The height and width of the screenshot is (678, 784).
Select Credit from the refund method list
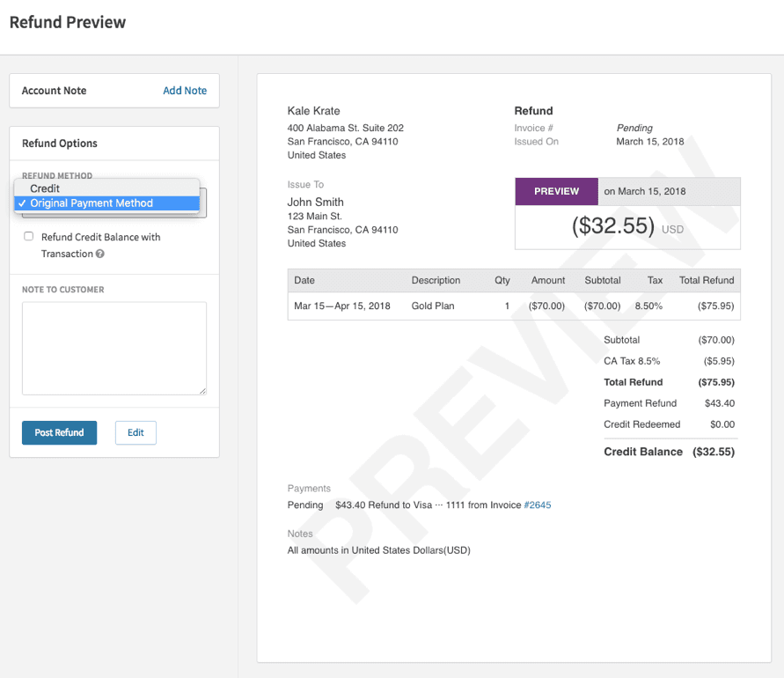(x=45, y=188)
